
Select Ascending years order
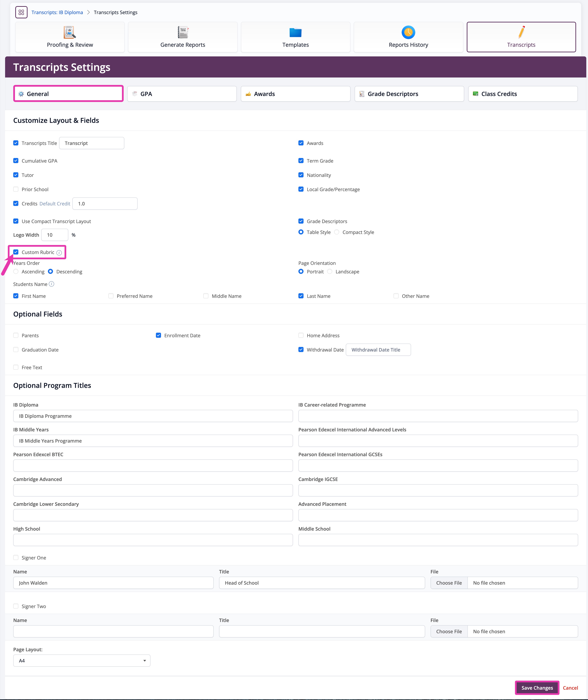point(16,272)
